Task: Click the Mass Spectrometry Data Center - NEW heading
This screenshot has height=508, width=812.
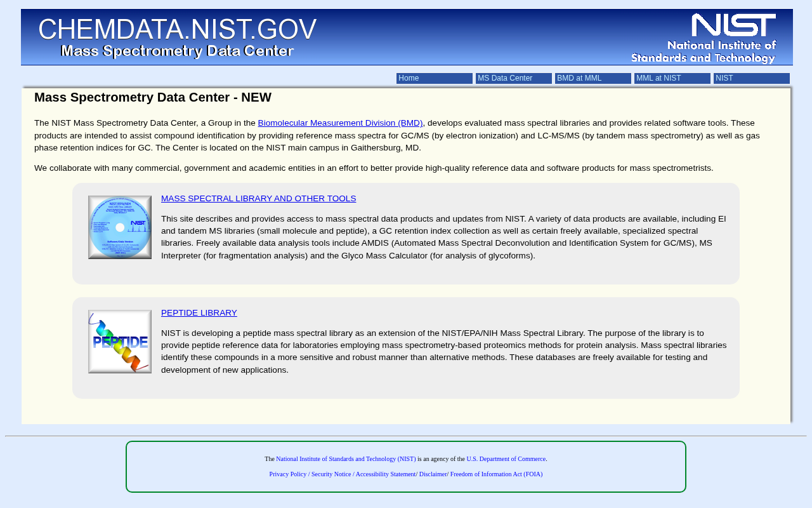Action: click(153, 97)
